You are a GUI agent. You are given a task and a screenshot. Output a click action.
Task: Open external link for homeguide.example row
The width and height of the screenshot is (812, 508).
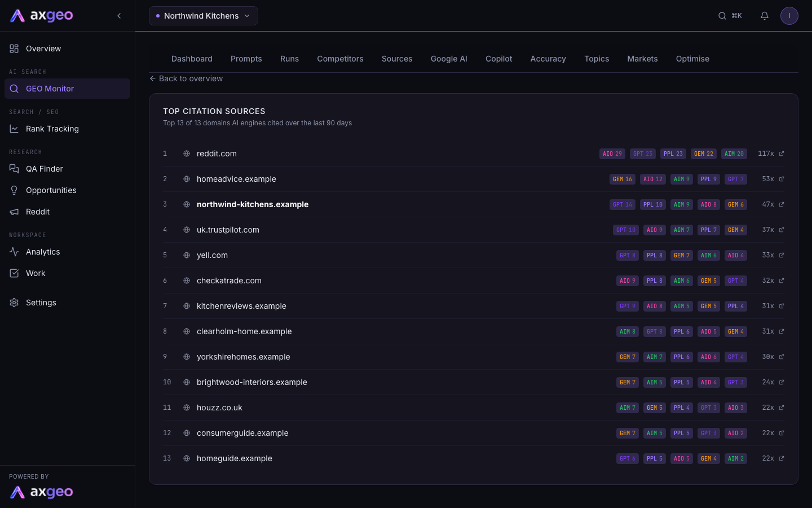782,458
